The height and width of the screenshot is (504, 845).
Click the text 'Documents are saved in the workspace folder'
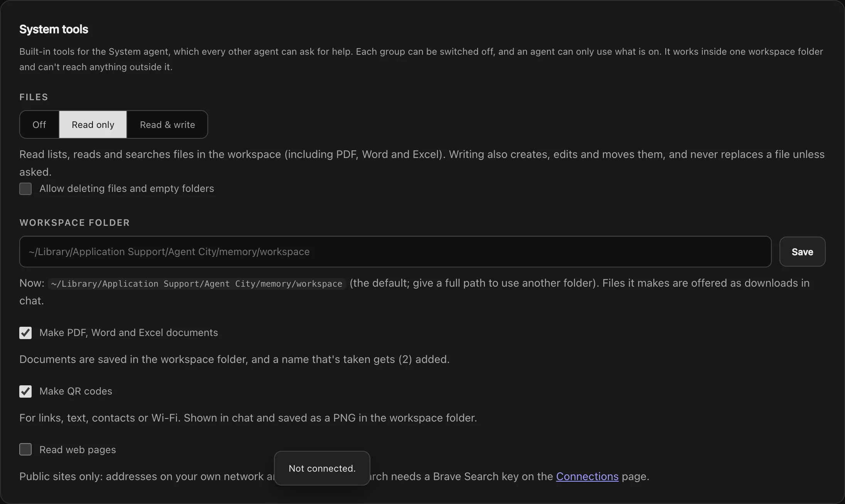point(133,359)
